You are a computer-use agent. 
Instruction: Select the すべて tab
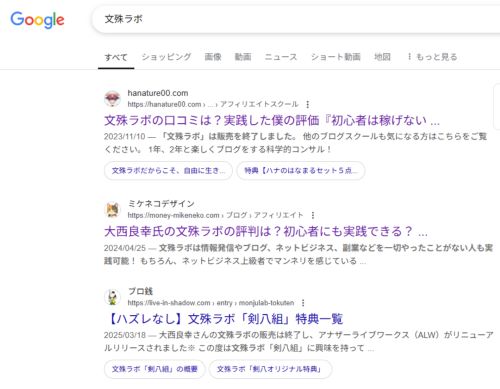pos(116,57)
